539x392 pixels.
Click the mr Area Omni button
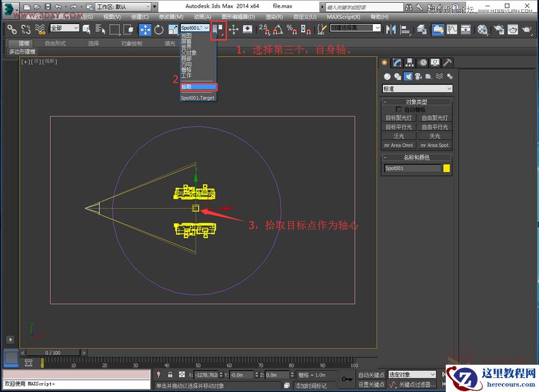tap(398, 145)
